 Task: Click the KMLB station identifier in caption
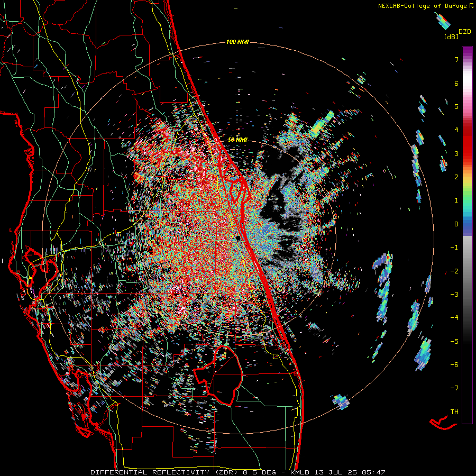(x=300, y=472)
